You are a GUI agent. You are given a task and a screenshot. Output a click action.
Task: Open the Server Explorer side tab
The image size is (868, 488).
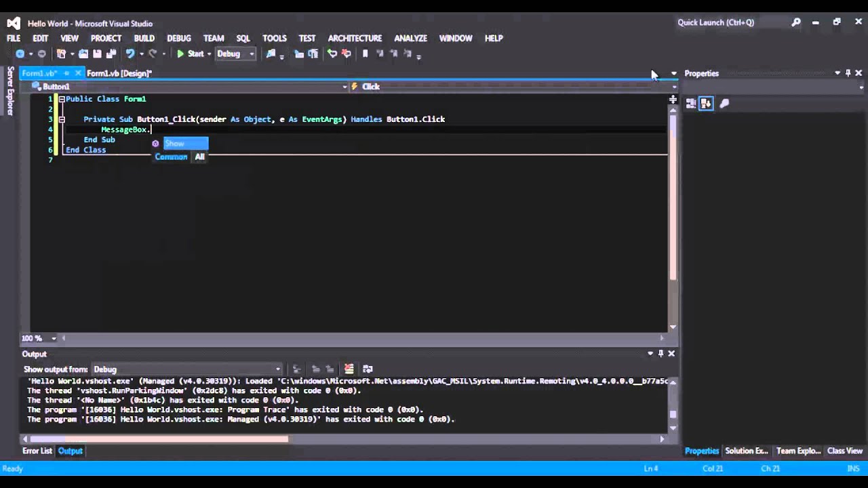coord(10,90)
